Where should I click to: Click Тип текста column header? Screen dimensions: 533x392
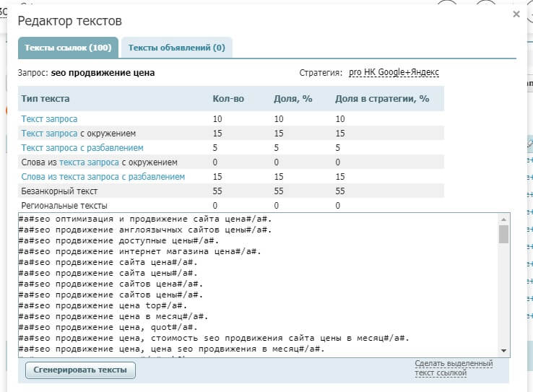(x=45, y=99)
